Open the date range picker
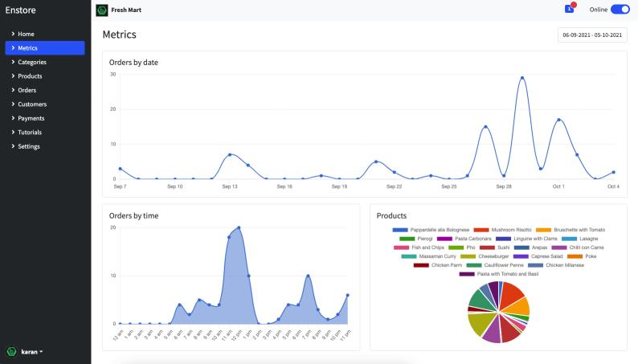 (x=592, y=35)
